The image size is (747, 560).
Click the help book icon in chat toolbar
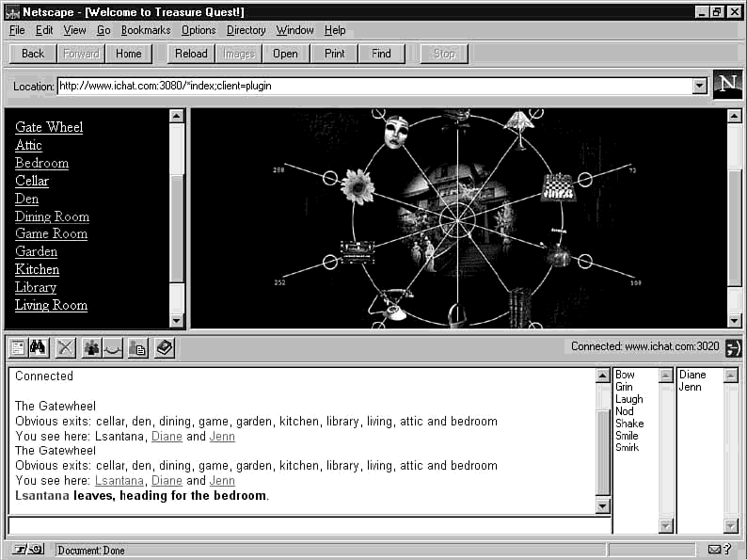[164, 348]
